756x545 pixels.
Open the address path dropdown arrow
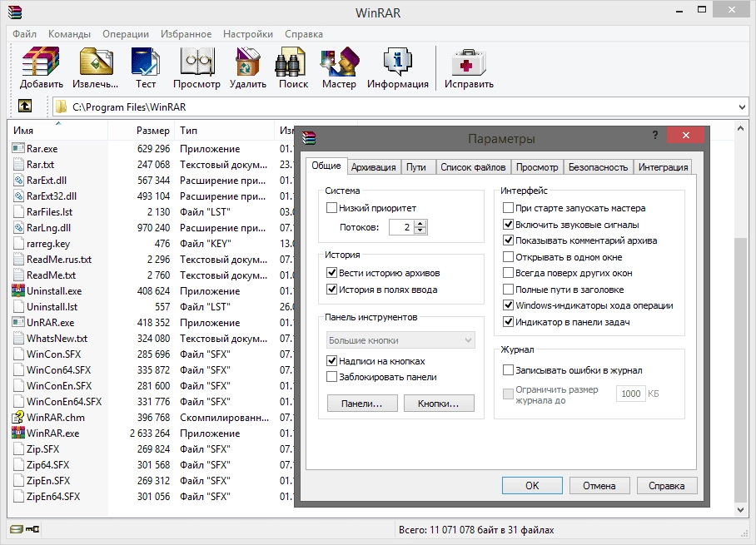(x=742, y=107)
